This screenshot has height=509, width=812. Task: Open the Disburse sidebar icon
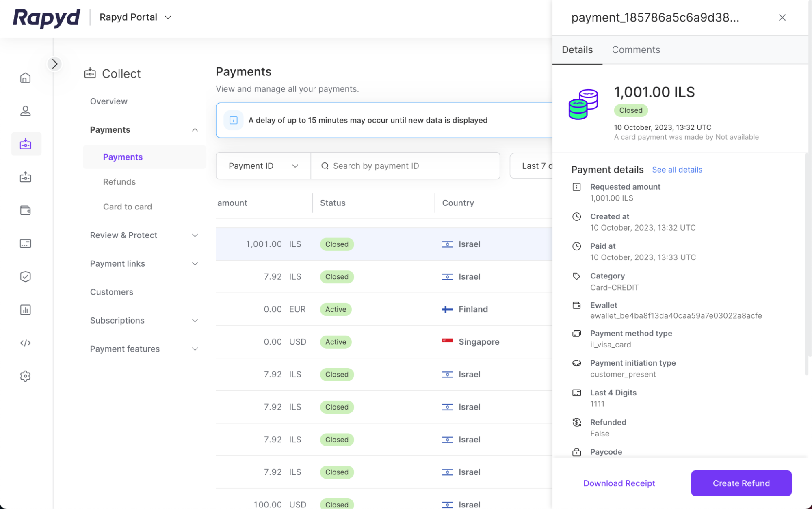point(25,177)
